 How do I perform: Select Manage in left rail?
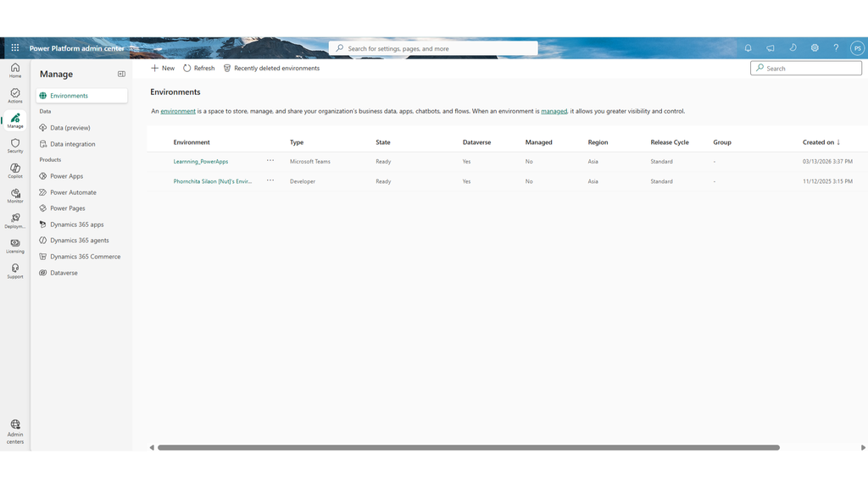(x=15, y=120)
